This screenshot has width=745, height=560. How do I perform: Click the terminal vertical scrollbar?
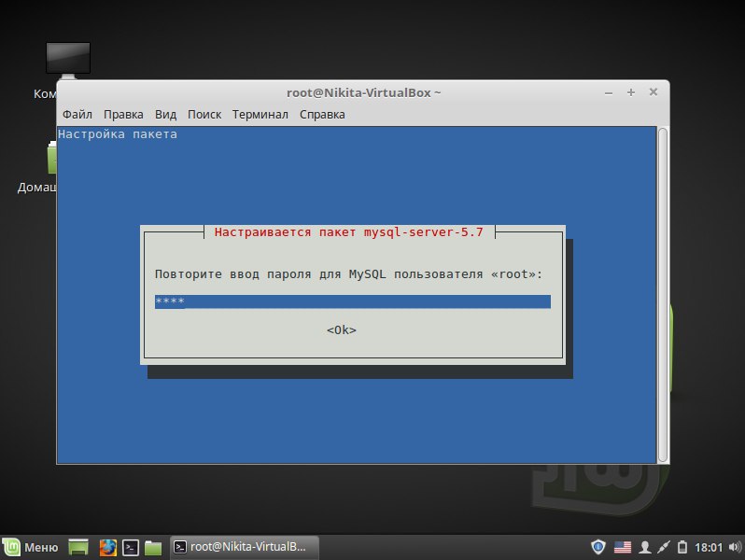click(663, 295)
